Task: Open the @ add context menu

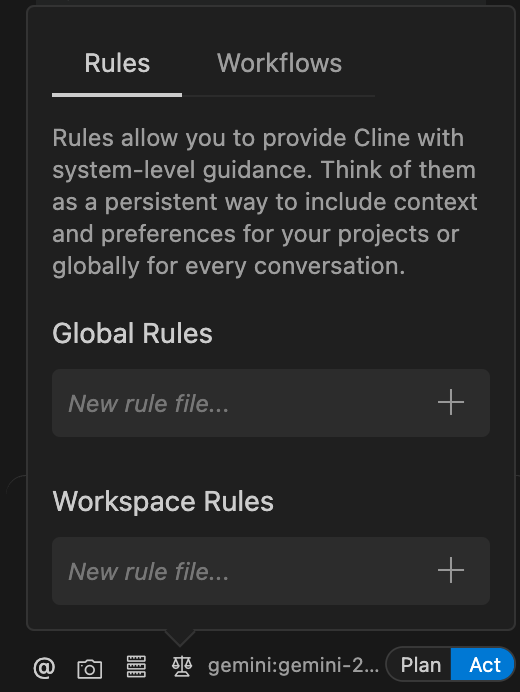Action: tap(44, 667)
